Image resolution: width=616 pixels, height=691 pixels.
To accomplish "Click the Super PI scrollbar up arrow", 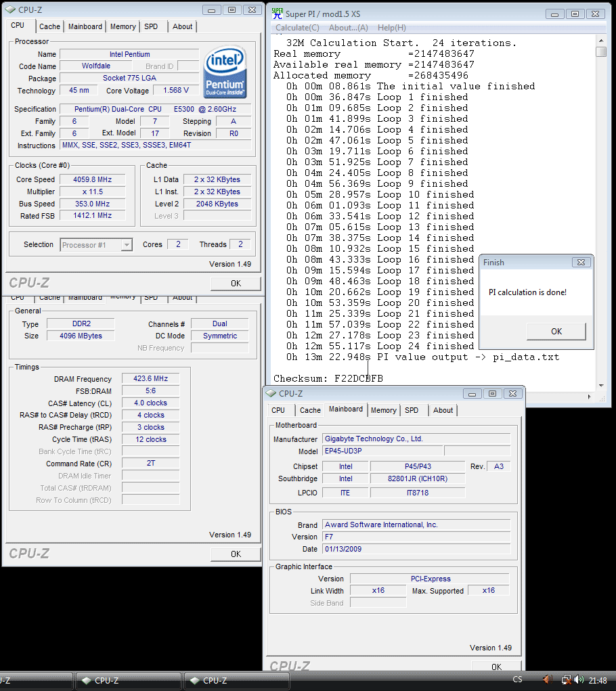I will point(601,41).
